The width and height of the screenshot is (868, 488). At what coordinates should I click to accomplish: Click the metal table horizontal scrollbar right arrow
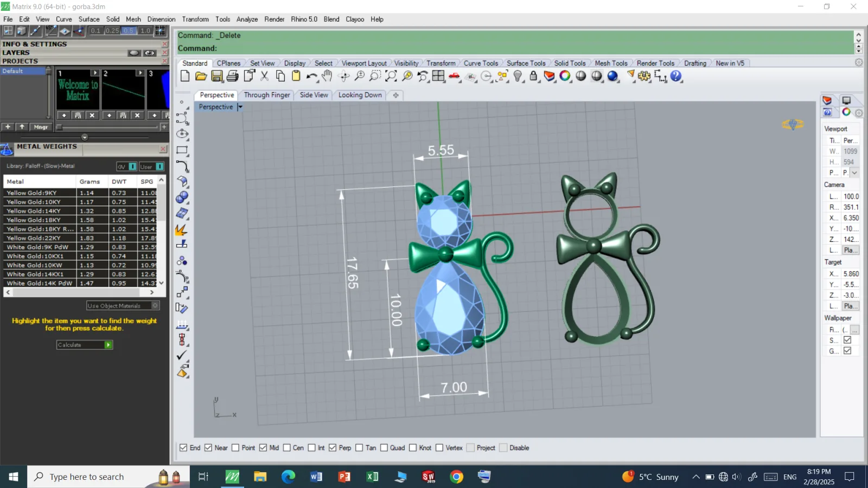tap(152, 292)
